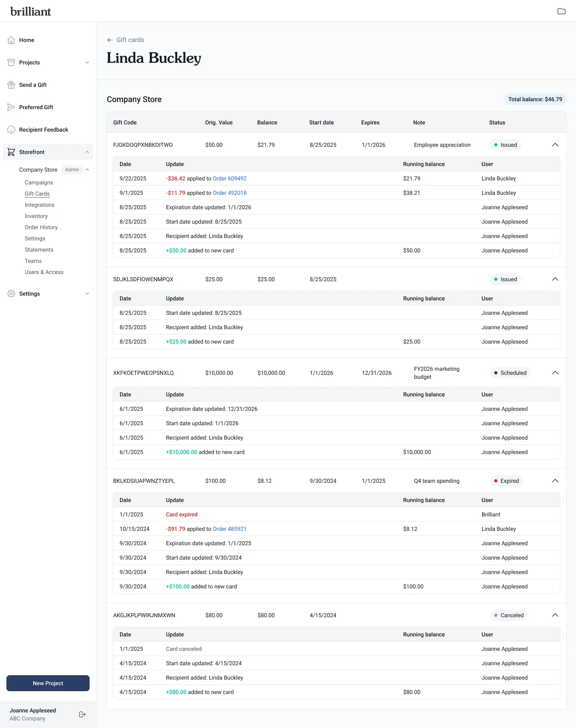Collapse the expired BKLKDSIUAPWNZTYEPL card history
The height and width of the screenshot is (728, 576).
click(555, 481)
